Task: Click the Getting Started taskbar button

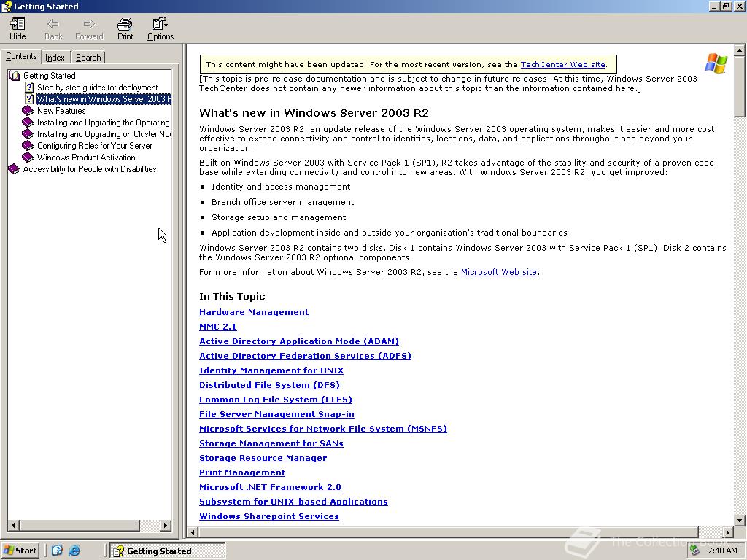Action: point(167,551)
